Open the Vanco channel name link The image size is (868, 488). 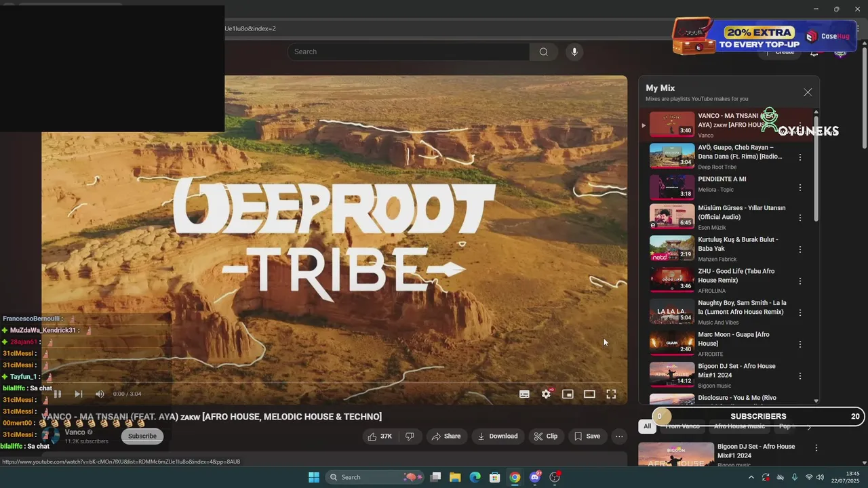[75, 432]
